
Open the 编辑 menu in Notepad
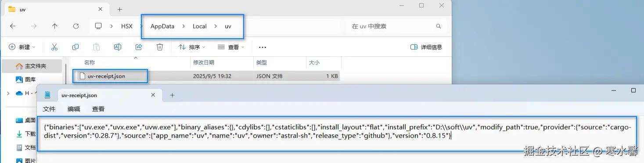tap(74, 109)
